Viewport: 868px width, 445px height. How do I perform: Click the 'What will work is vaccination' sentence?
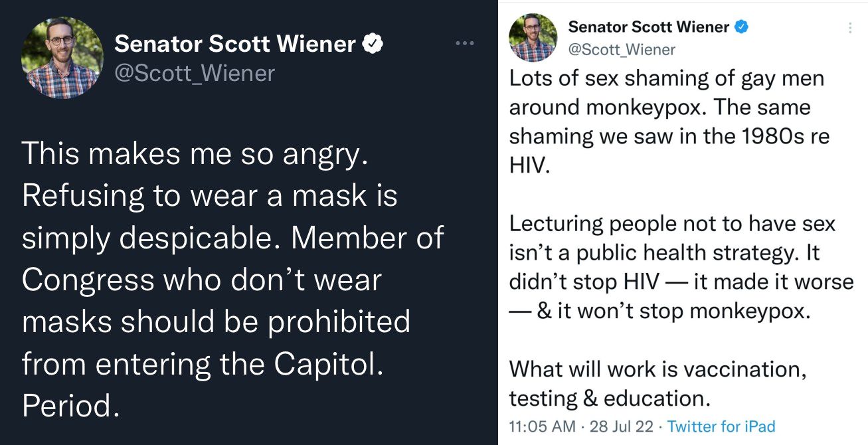pyautogui.click(x=657, y=383)
